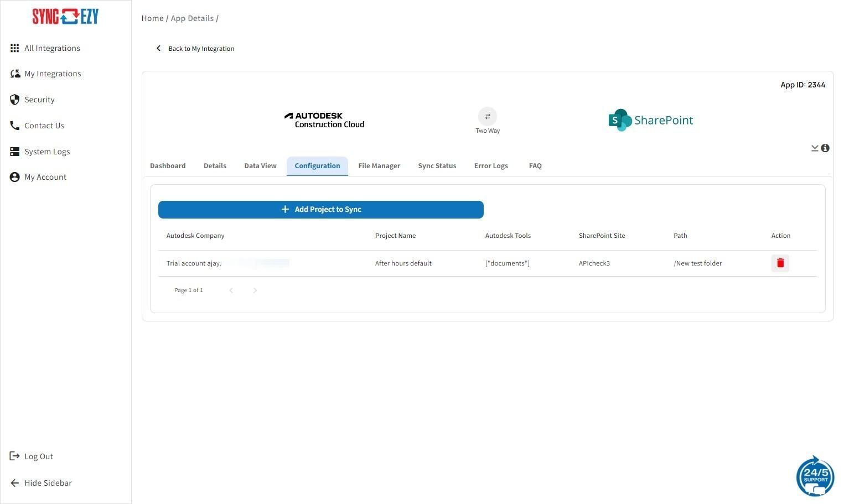Click Hide Sidebar label

point(48,483)
